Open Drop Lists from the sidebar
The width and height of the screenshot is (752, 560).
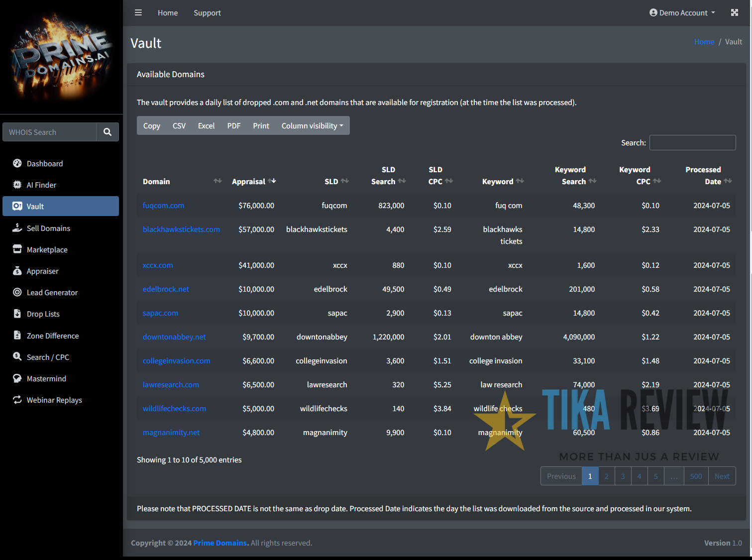pos(43,314)
